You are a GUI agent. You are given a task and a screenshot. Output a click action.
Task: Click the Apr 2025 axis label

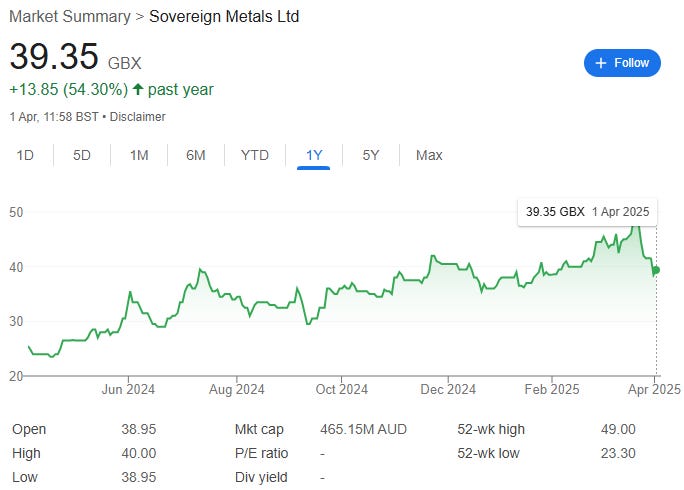click(654, 389)
